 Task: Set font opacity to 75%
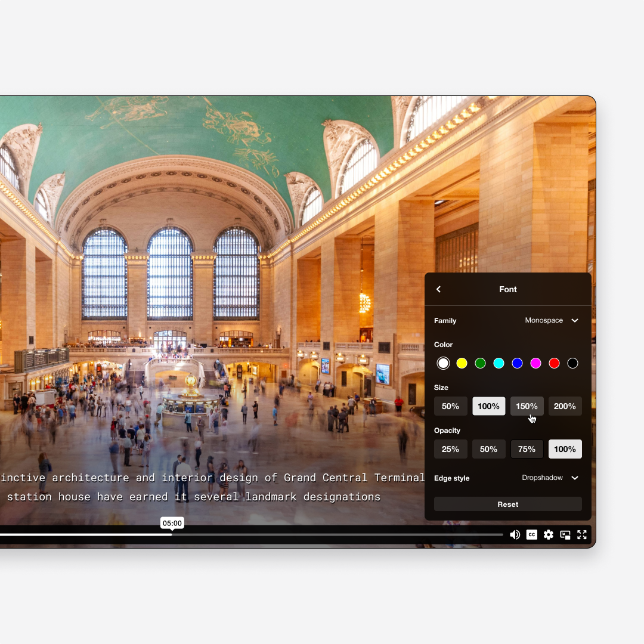click(527, 449)
